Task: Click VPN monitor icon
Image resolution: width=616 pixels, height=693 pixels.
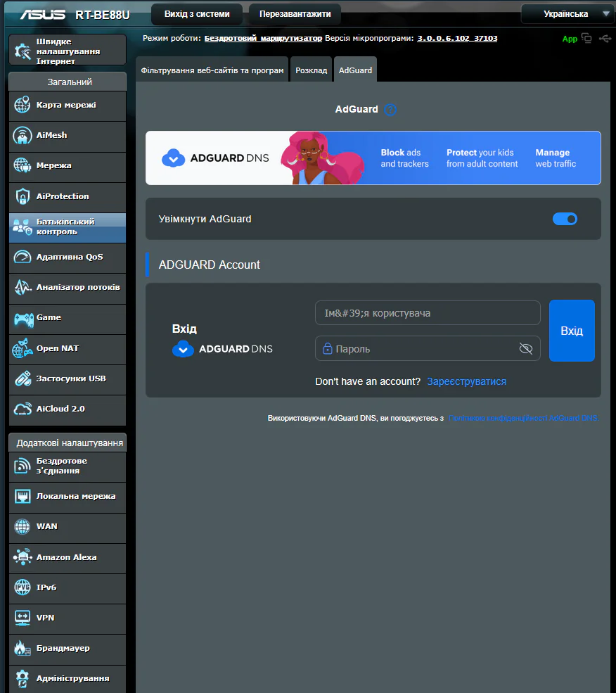Action: click(x=22, y=618)
